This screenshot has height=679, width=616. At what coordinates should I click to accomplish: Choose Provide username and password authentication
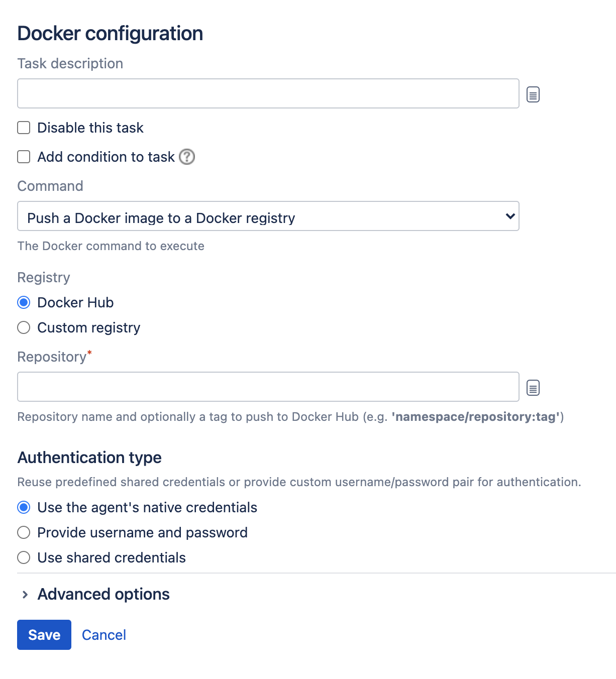[24, 532]
